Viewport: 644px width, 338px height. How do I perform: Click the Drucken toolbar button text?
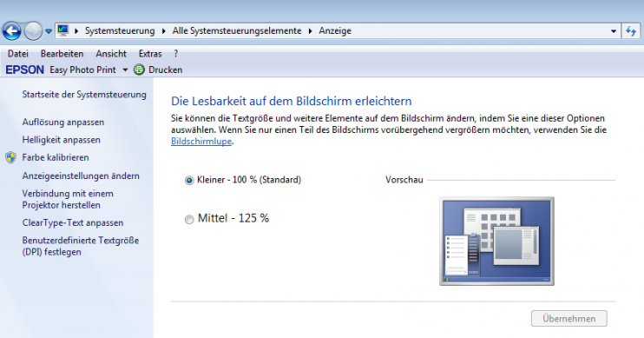click(165, 70)
